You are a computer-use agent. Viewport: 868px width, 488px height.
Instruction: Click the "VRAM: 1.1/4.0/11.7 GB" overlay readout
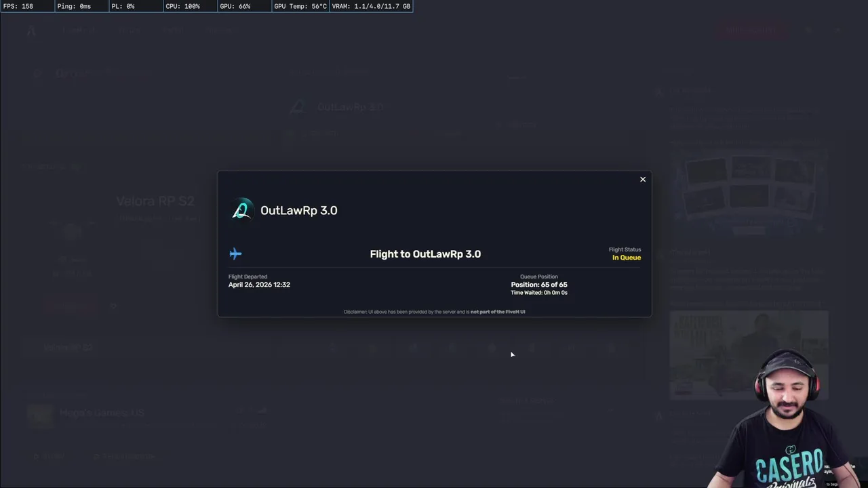[371, 6]
